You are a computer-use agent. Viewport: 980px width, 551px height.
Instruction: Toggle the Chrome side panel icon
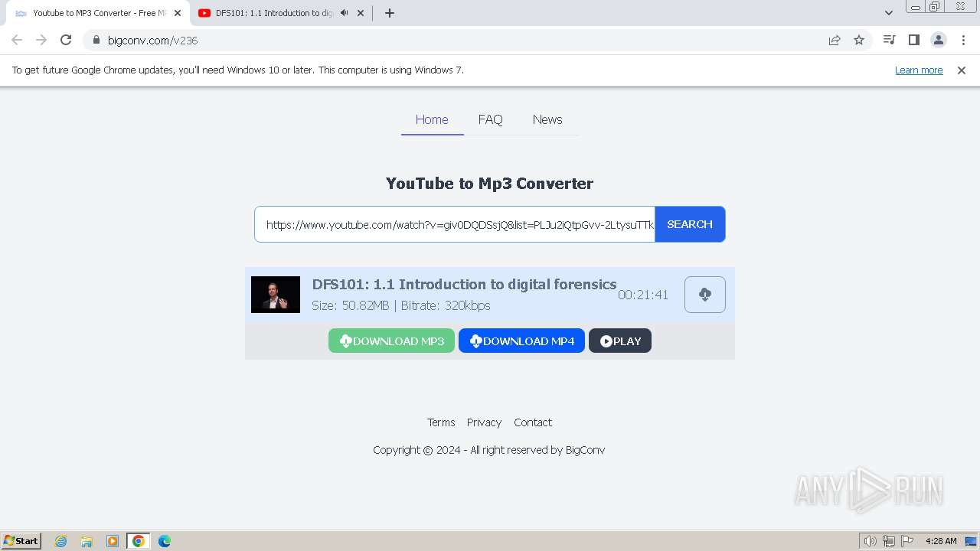[x=913, y=41]
